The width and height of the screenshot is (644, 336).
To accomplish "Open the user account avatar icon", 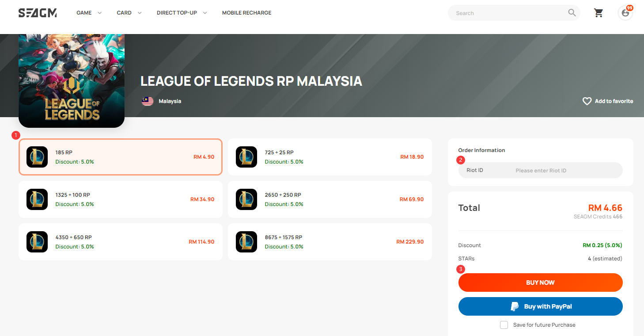I will tap(625, 13).
